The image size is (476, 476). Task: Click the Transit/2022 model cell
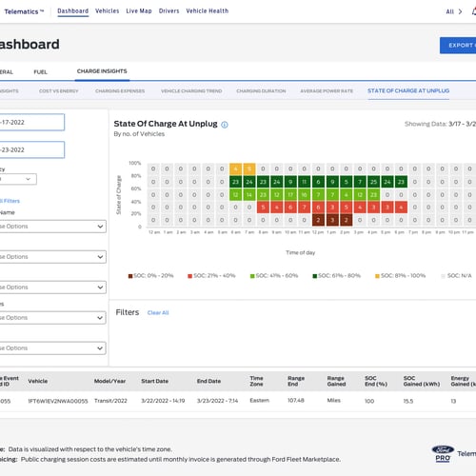(x=110, y=401)
